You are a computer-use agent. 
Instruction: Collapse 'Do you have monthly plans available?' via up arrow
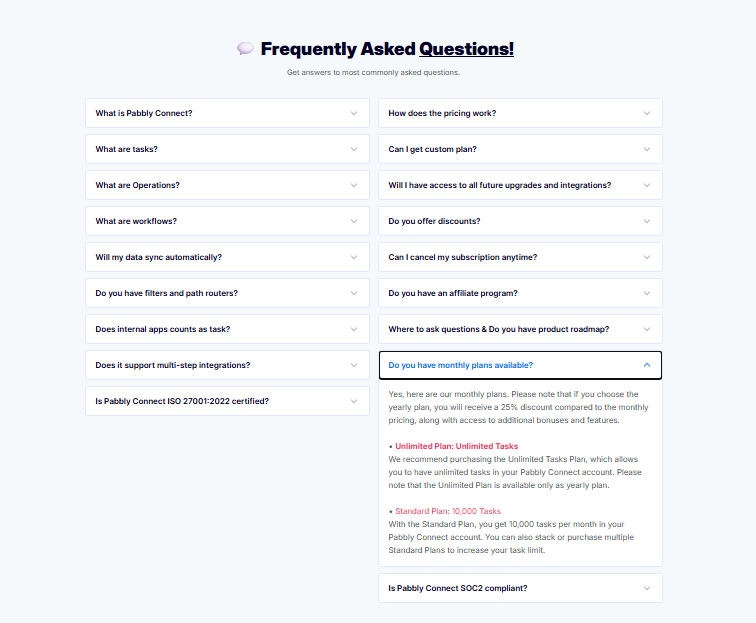click(x=647, y=365)
